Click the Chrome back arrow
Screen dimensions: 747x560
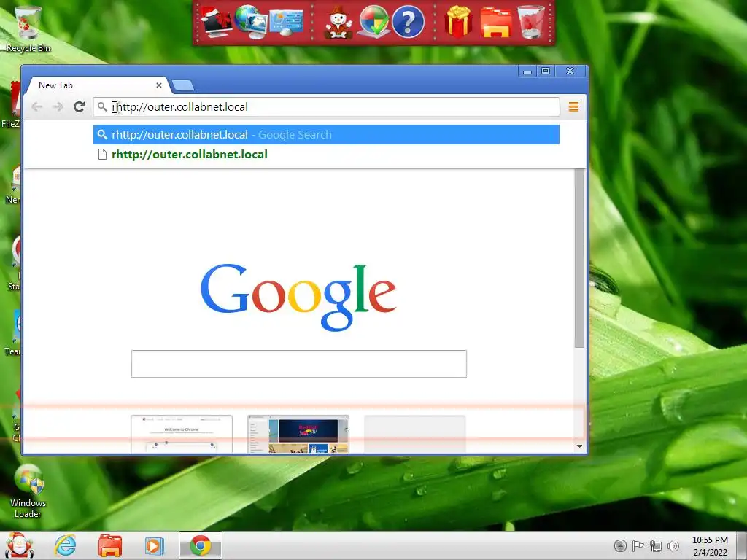pyautogui.click(x=36, y=106)
